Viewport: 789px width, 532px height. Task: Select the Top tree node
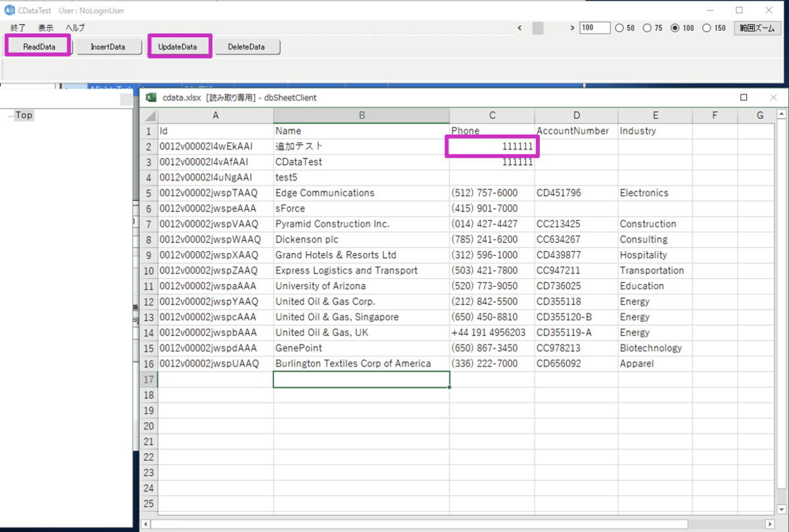pos(24,115)
